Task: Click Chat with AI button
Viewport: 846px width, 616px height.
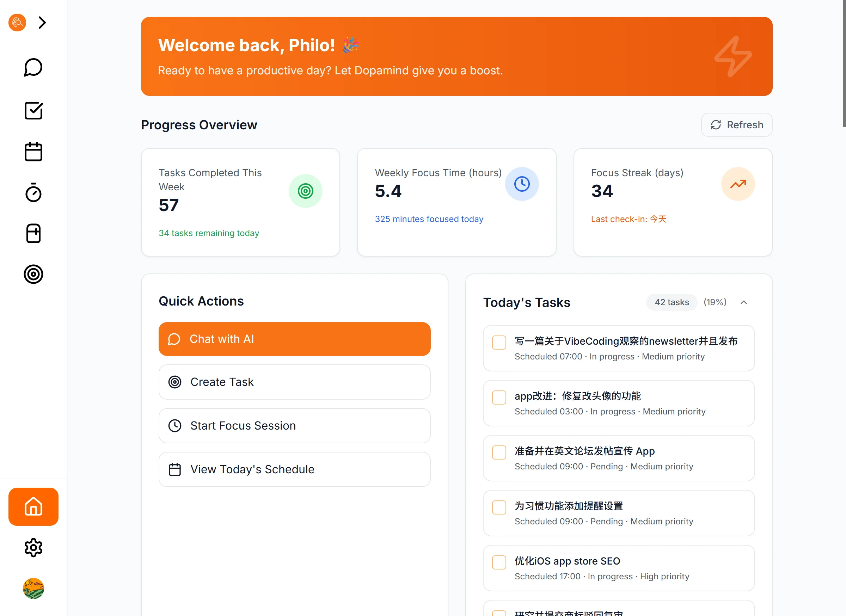Action: click(x=294, y=339)
